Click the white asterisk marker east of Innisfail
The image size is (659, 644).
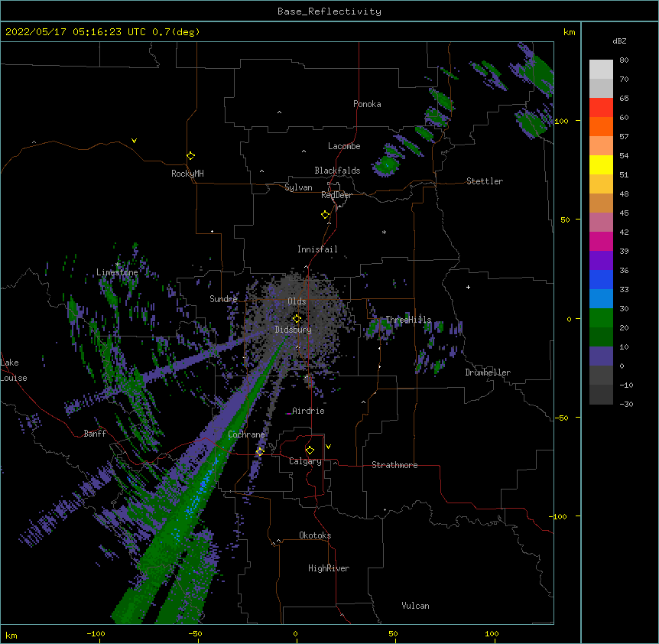point(384,233)
